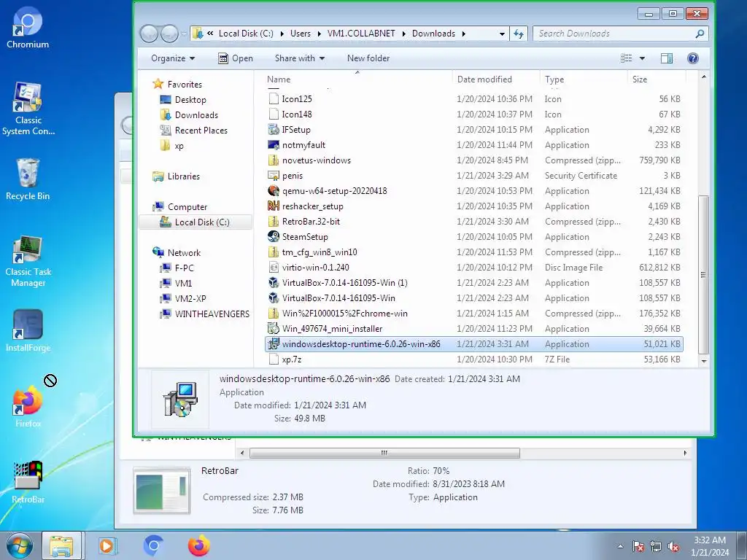This screenshot has width=747, height=560.
Task: Launch Firefox from the taskbar
Action: (x=198, y=545)
